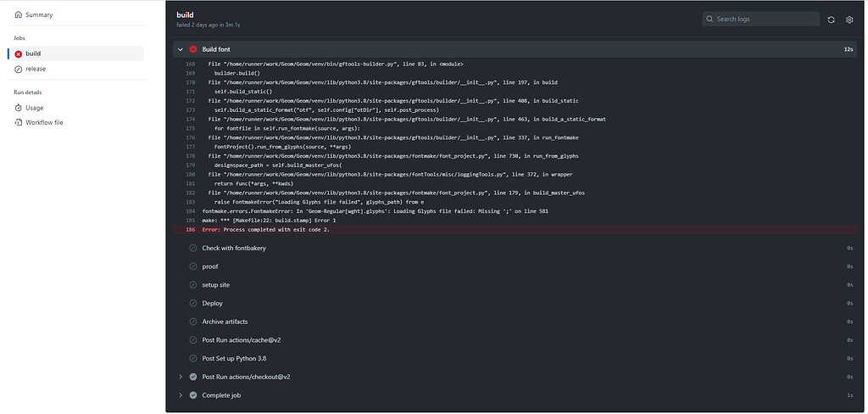868x414 pixels.
Task: Open the log settings gear menu
Action: tap(849, 20)
